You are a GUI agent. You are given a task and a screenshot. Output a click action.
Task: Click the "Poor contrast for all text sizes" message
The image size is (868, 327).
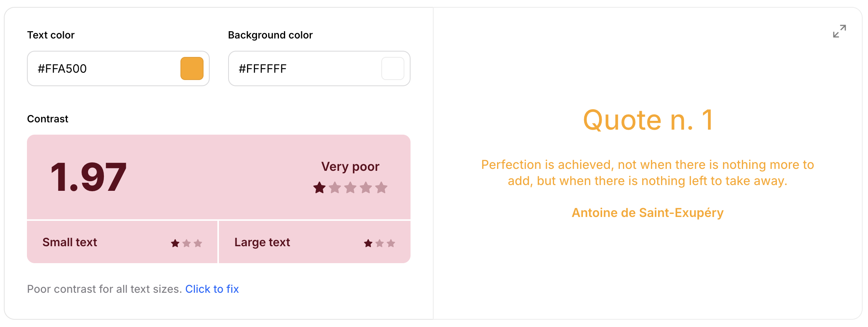(x=104, y=289)
